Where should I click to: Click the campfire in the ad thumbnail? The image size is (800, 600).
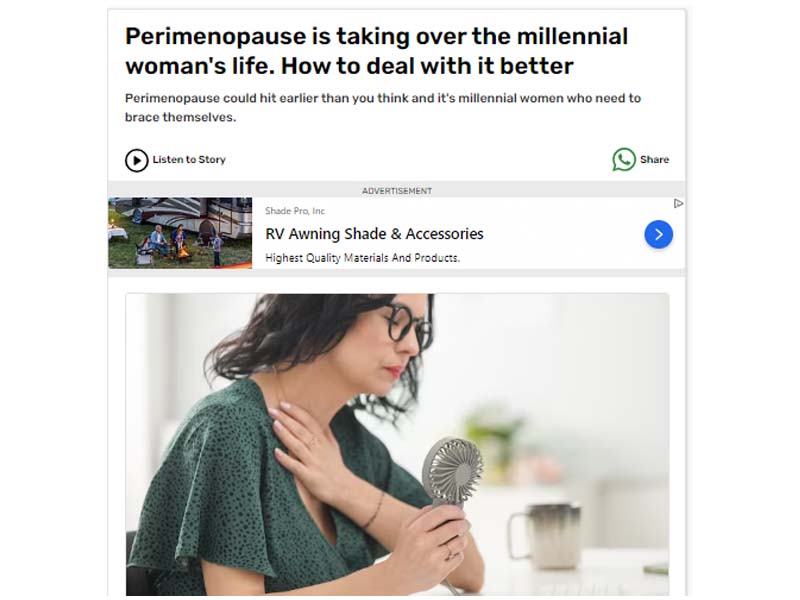[x=183, y=252]
